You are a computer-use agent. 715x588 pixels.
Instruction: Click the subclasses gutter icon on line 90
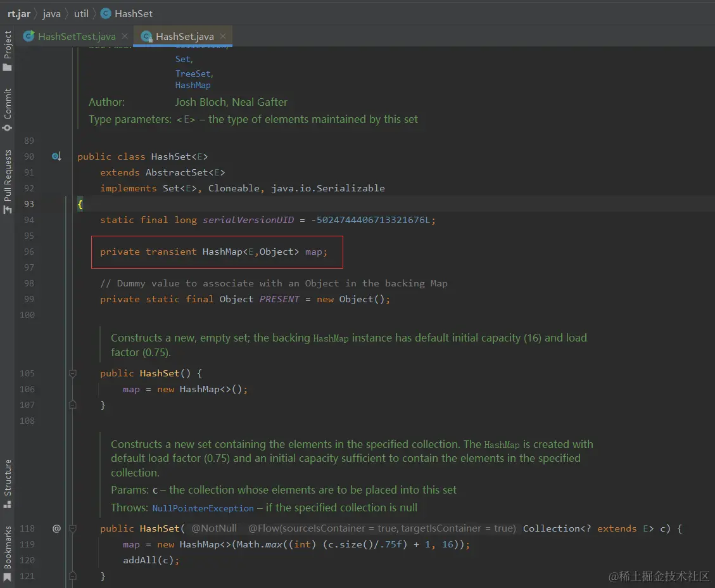pyautogui.click(x=56, y=157)
